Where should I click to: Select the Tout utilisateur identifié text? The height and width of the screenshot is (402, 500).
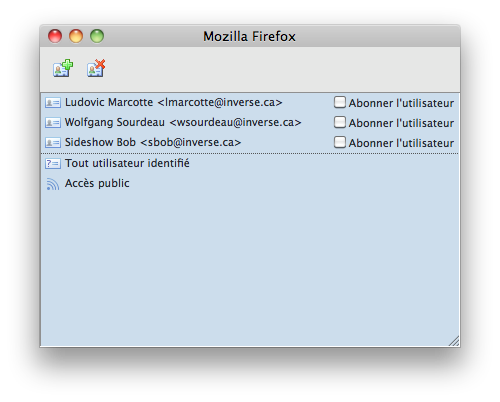(127, 163)
